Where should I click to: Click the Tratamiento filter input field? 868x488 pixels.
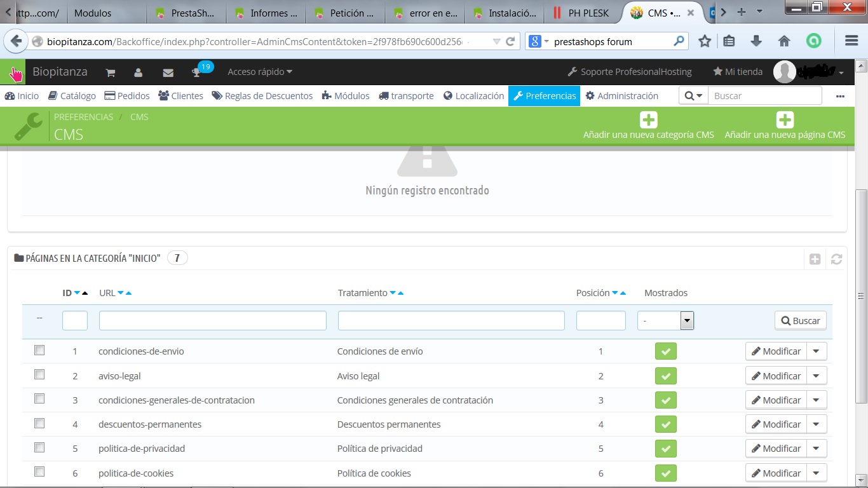click(451, 321)
